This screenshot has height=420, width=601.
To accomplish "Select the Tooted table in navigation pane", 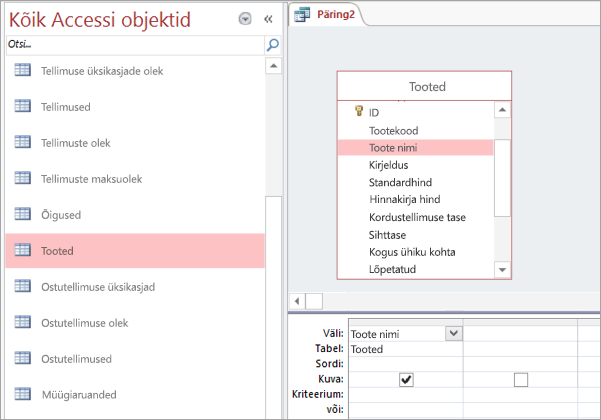I will tap(135, 251).
